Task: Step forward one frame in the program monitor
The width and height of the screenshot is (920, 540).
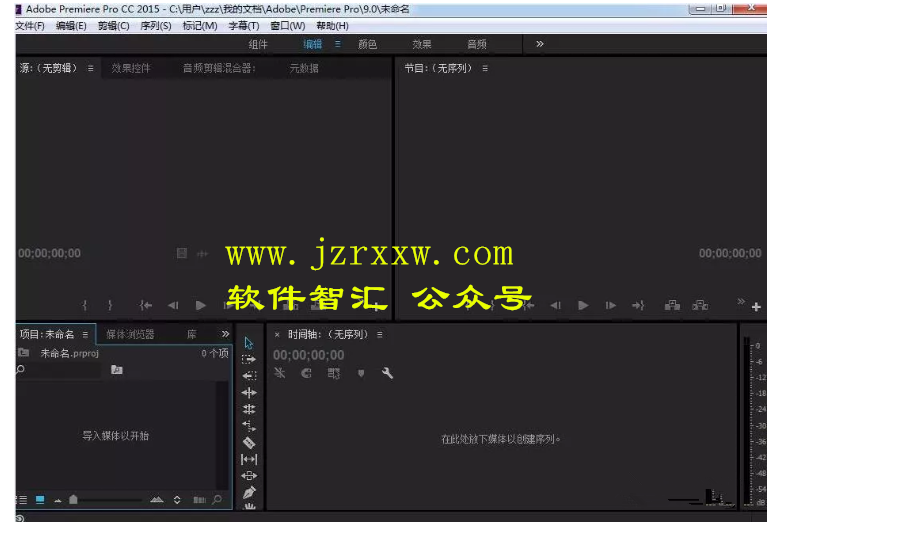Action: [611, 305]
